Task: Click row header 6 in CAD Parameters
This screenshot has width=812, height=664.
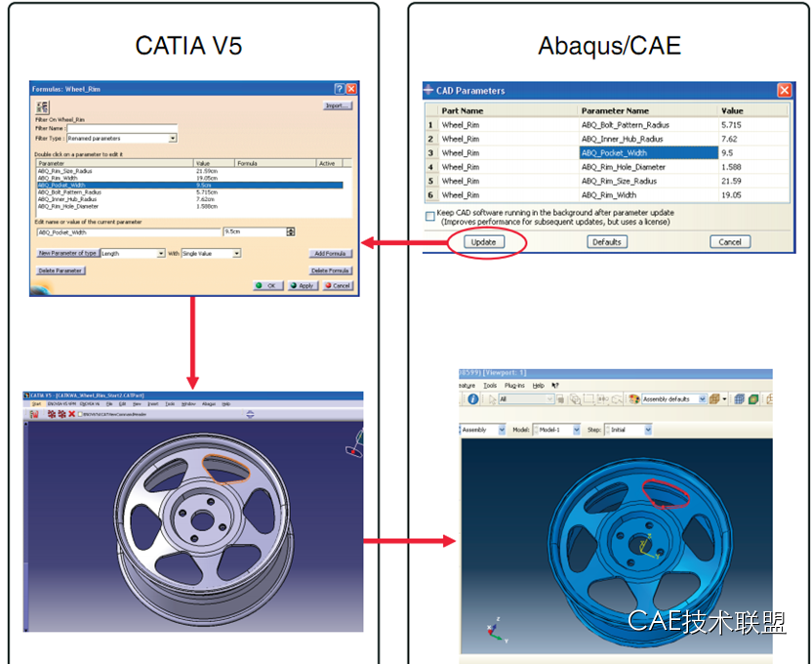Action: (430, 194)
